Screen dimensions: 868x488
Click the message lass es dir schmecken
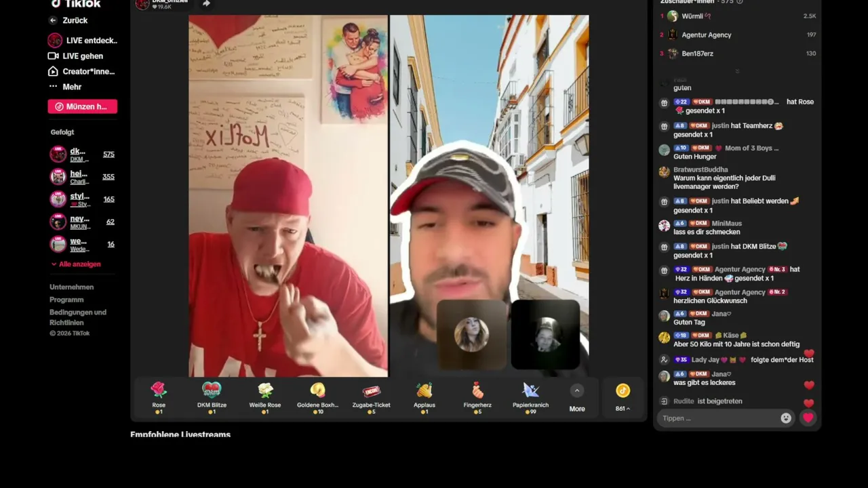coord(707,232)
